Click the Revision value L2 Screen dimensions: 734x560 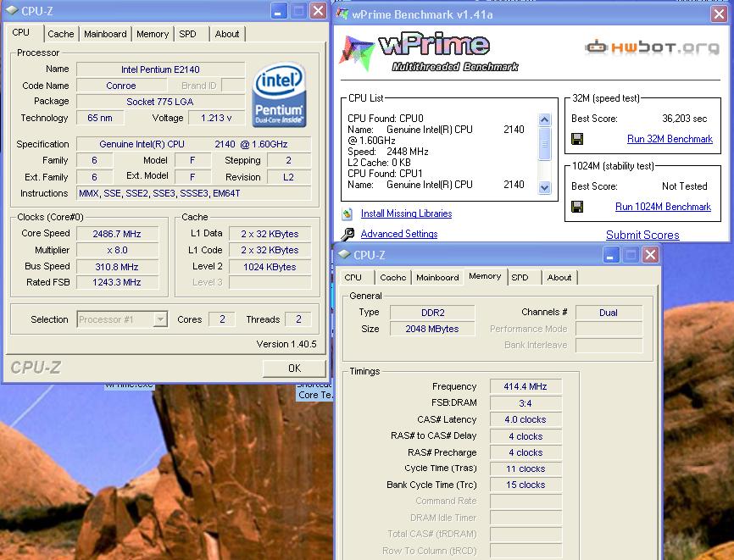pos(288,177)
